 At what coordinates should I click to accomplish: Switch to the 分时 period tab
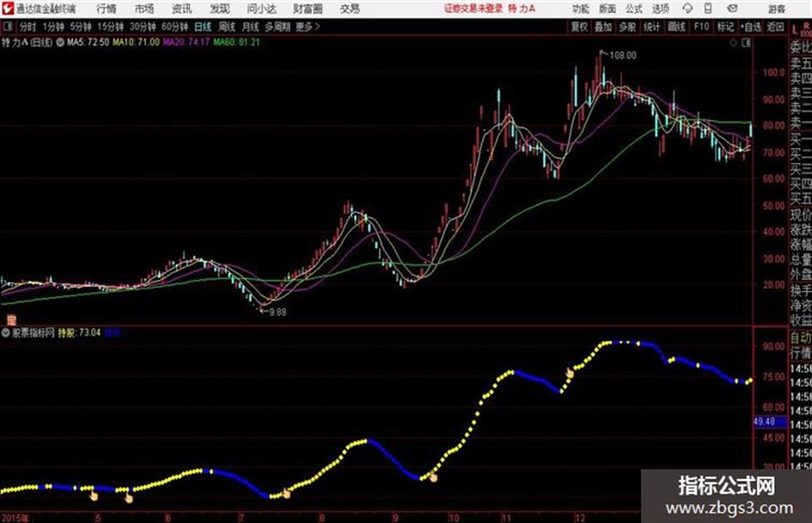(28, 27)
